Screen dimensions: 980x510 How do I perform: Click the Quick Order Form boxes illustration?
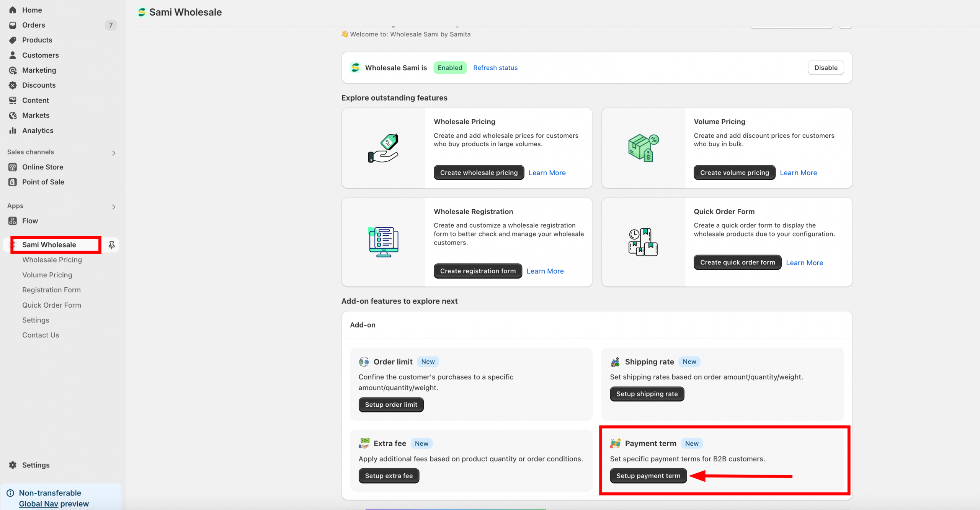643,242
